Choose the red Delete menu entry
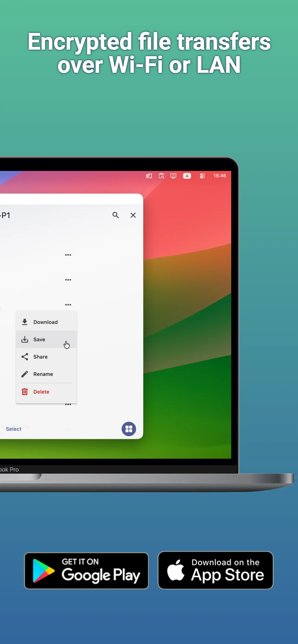The image size is (298, 644). pyautogui.click(x=46, y=392)
